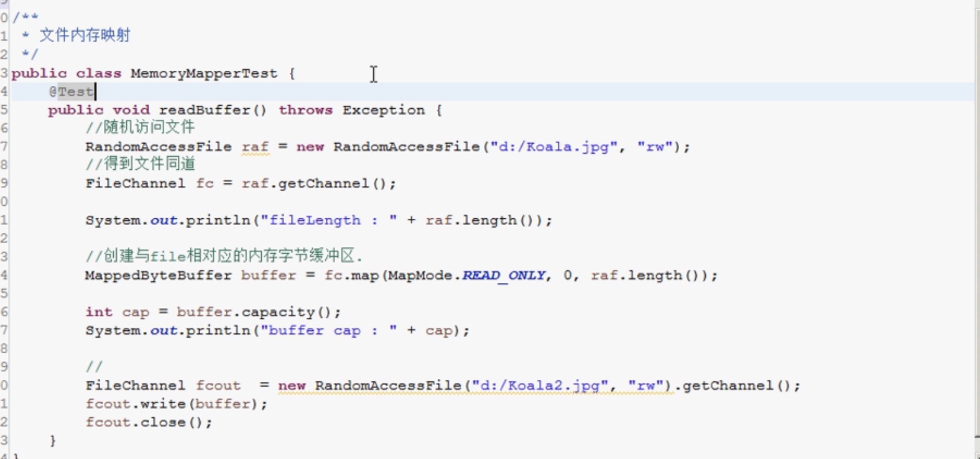Click the comment //得到文件同道
The width and height of the screenshot is (980, 459).
coord(140,164)
